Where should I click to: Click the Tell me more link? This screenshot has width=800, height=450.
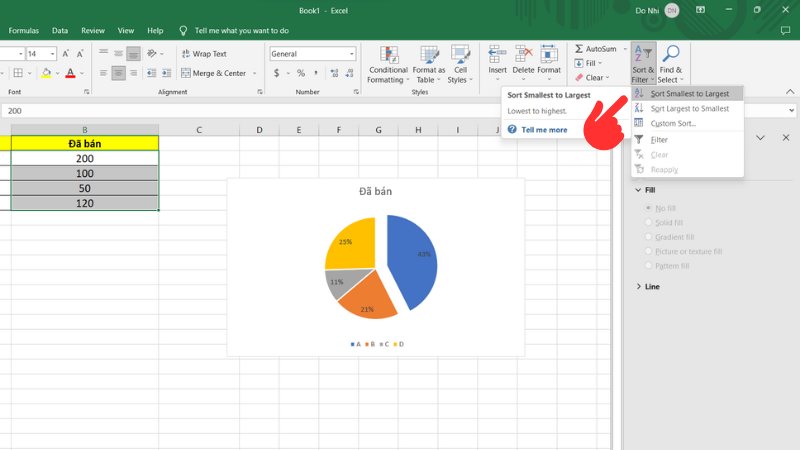pyautogui.click(x=543, y=130)
